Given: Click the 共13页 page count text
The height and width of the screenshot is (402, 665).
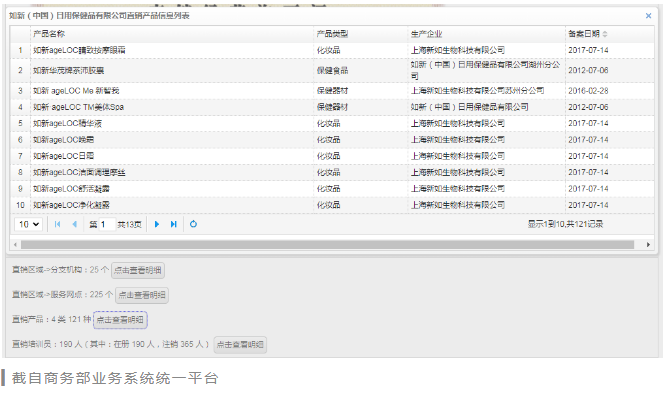Looking at the screenshot, I should click(x=129, y=224).
